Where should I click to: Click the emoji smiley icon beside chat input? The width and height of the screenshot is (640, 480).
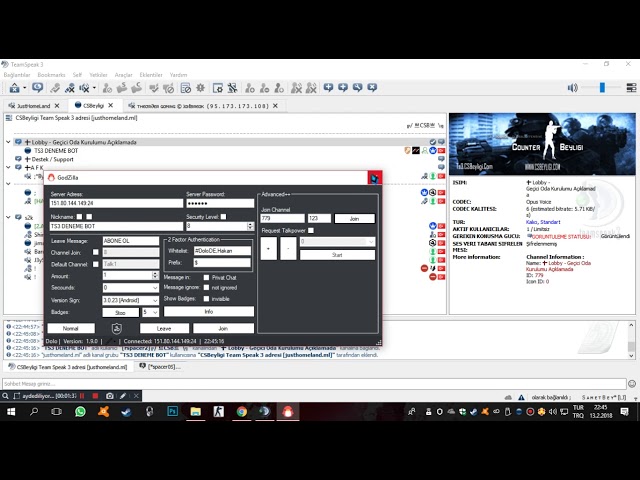[632, 384]
